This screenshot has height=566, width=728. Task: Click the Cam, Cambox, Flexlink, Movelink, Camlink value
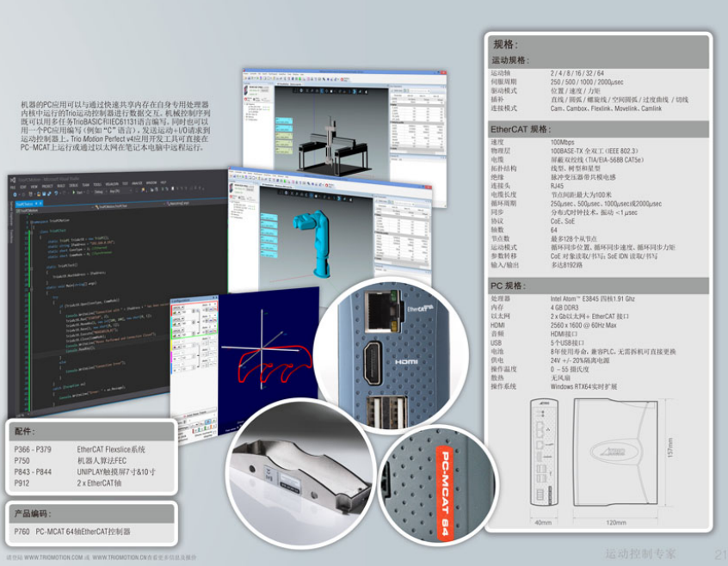click(606, 108)
